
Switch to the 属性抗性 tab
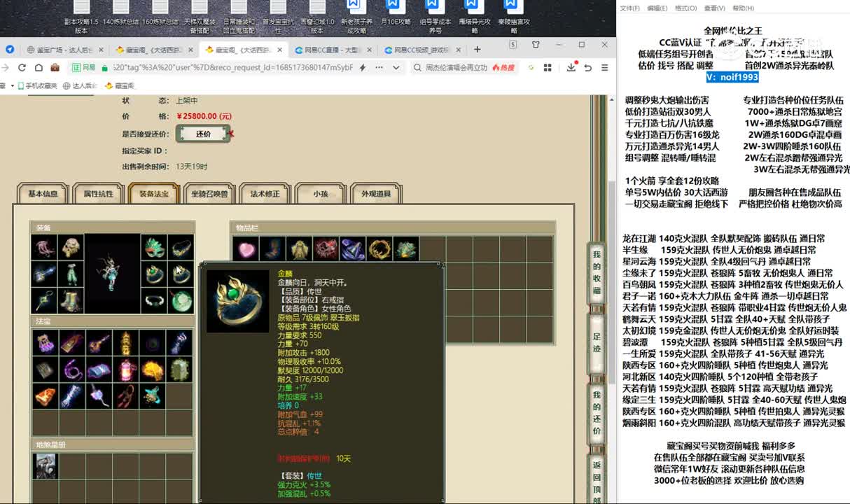(98, 194)
